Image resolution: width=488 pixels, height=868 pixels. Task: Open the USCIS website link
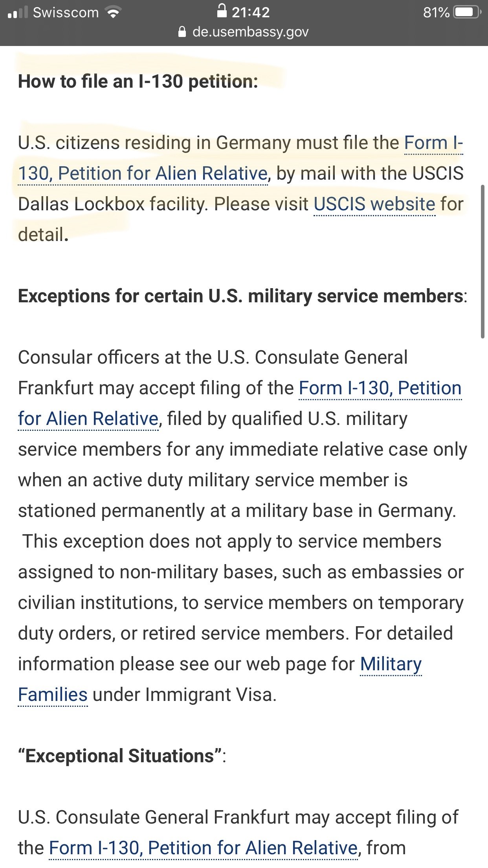pos(374,204)
